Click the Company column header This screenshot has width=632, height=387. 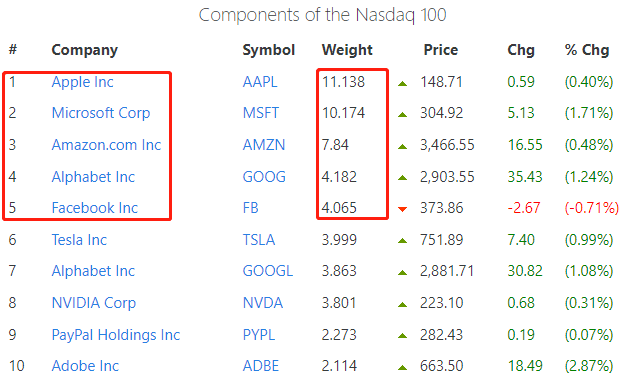click(x=85, y=50)
